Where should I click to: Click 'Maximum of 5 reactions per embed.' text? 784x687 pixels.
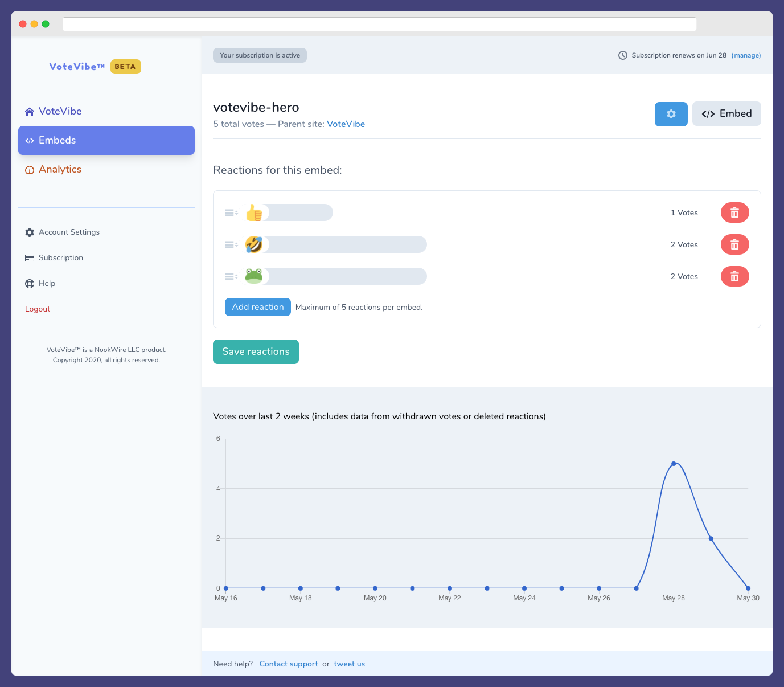point(359,307)
